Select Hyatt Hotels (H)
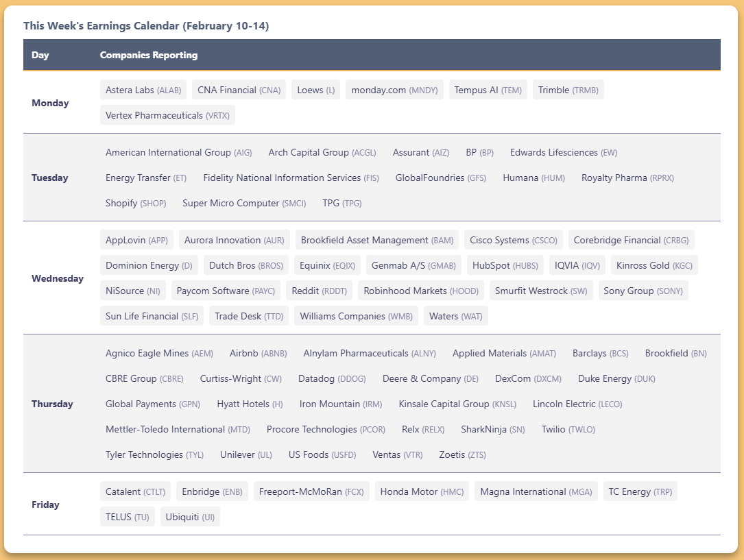The image size is (744, 560). tap(250, 404)
